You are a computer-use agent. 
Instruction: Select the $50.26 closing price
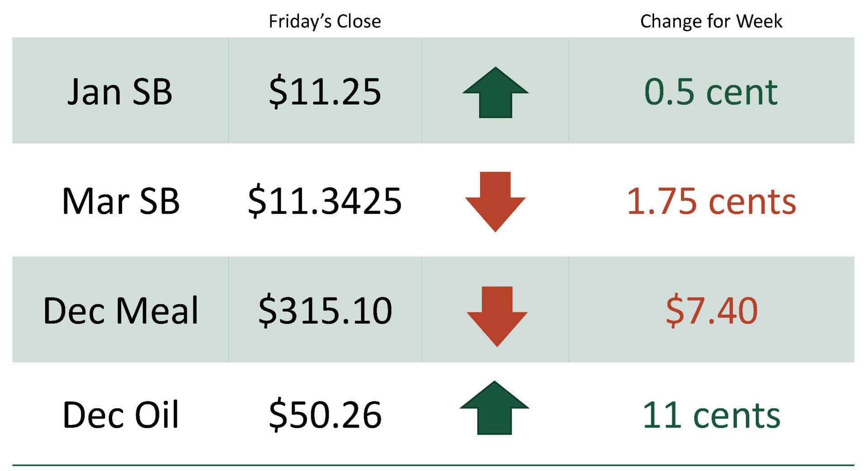click(x=325, y=415)
